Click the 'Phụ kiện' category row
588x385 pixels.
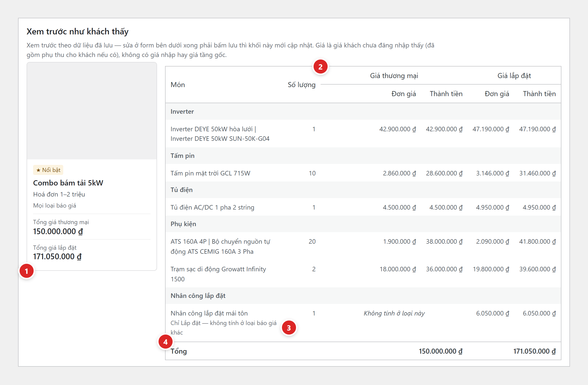coord(363,224)
